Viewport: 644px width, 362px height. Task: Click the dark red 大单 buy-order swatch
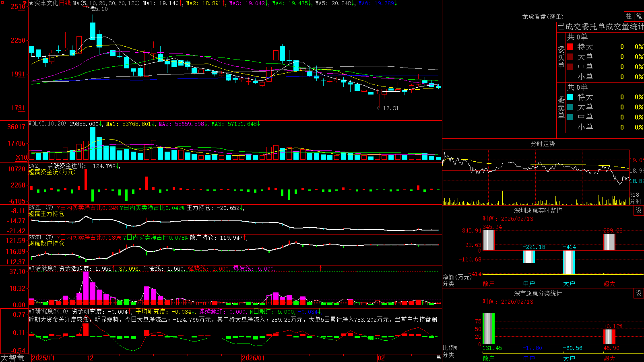(570, 57)
